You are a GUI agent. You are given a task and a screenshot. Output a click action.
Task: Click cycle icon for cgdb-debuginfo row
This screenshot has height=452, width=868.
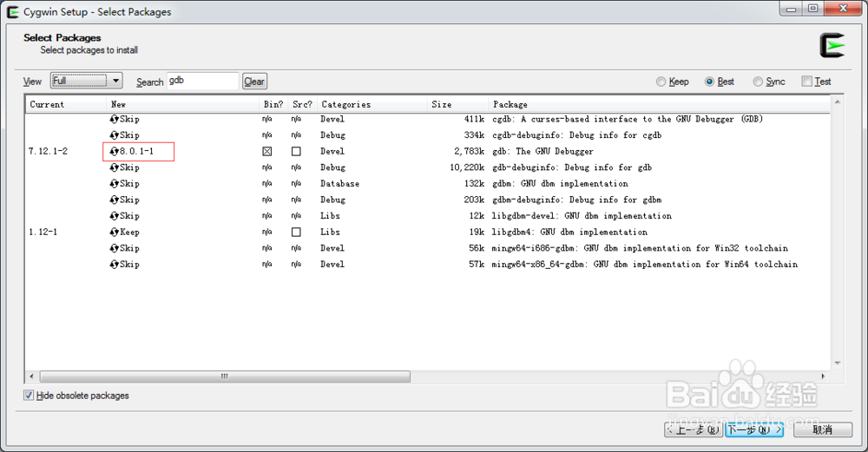tap(114, 135)
